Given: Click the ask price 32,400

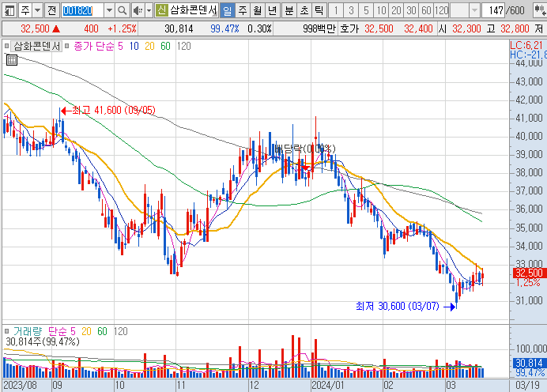Looking at the screenshot, I should 418,28.
